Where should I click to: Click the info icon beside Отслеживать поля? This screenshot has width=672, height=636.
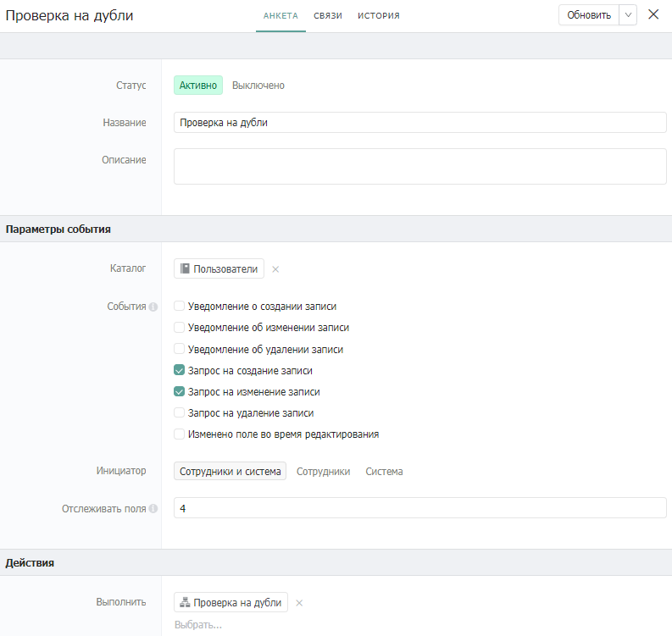coord(153,509)
